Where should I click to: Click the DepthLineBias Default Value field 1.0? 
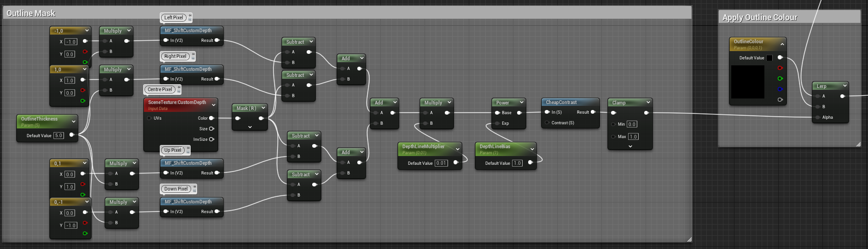[x=517, y=163]
